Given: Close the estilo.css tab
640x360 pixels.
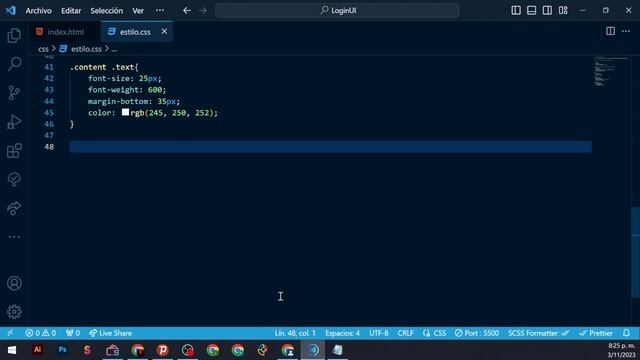Looking at the screenshot, I should (x=164, y=31).
